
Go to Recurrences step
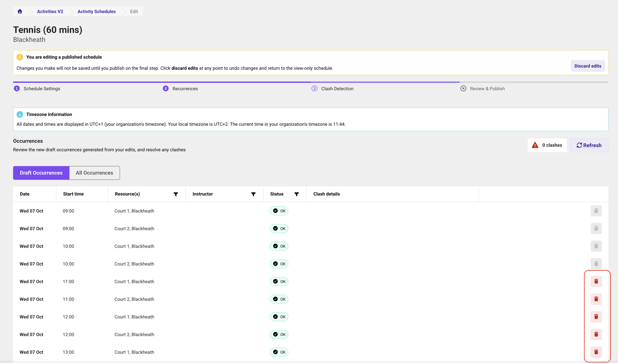coord(180,88)
